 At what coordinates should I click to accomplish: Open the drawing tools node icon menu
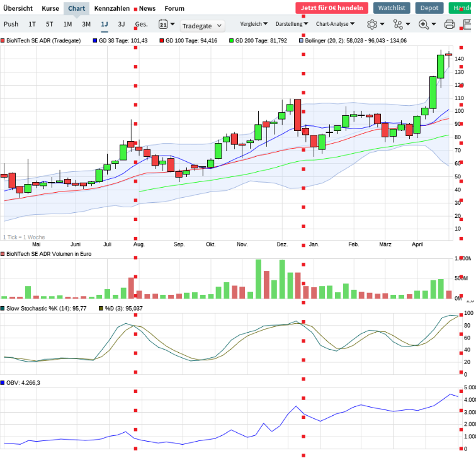(x=401, y=24)
